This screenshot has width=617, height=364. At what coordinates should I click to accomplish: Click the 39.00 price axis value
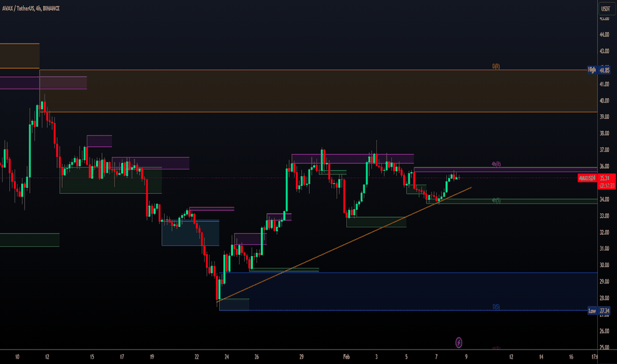[604, 117]
